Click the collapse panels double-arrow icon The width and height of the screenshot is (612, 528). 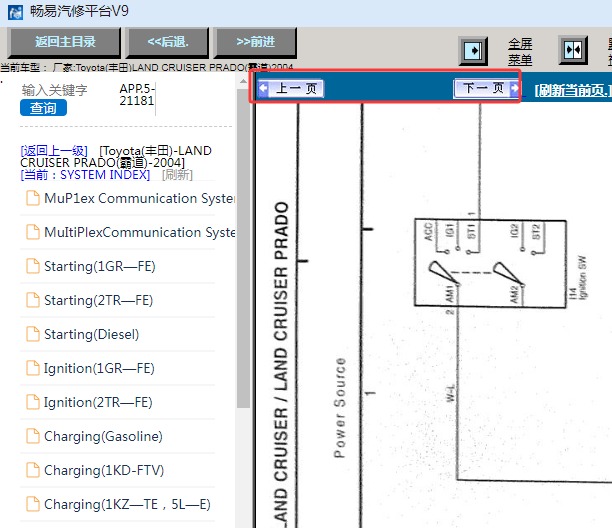(x=573, y=50)
